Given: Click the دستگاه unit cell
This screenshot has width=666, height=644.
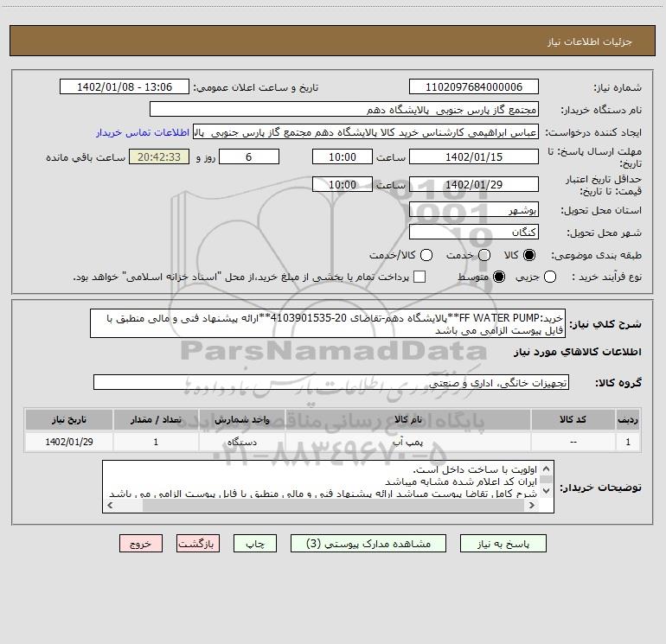Looking at the screenshot, I should click(x=241, y=442).
